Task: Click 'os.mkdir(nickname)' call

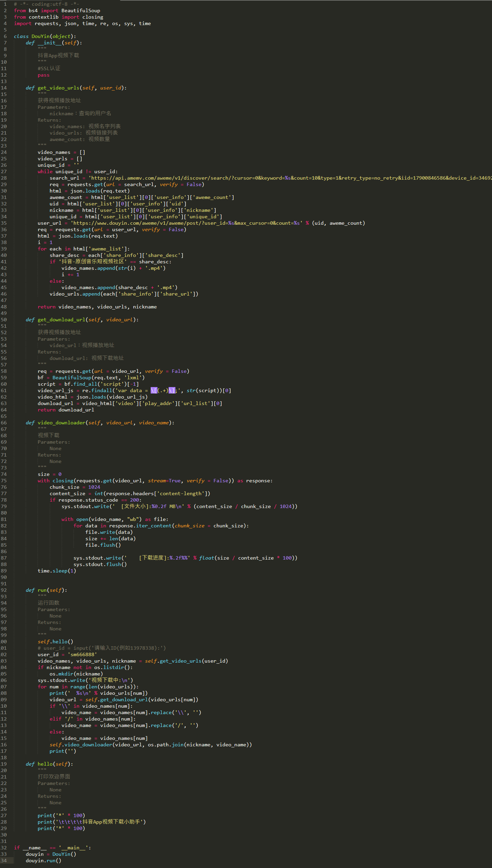Action: pyautogui.click(x=76, y=674)
